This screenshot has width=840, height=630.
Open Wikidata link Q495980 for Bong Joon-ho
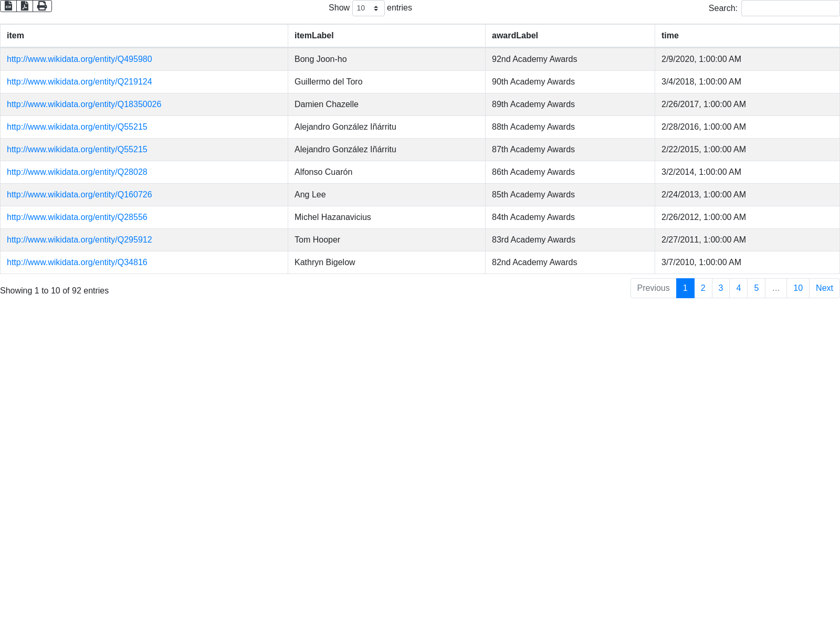[x=79, y=59]
